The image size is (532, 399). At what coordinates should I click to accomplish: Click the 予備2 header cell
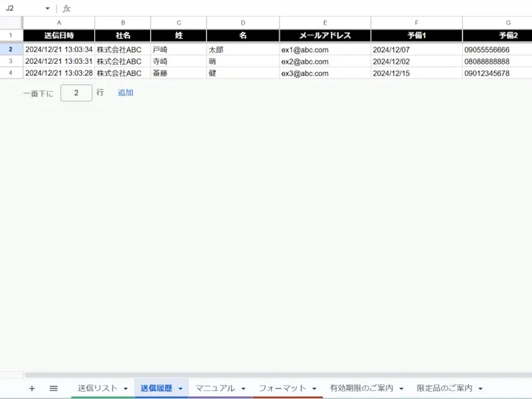point(497,35)
